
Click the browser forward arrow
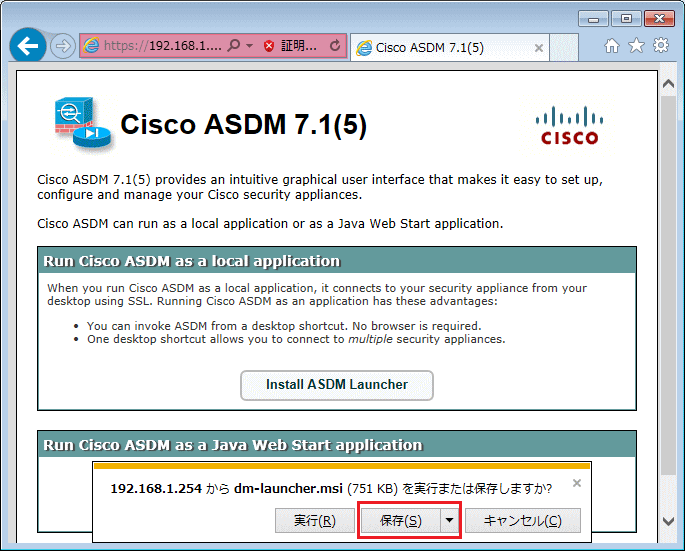(62, 46)
